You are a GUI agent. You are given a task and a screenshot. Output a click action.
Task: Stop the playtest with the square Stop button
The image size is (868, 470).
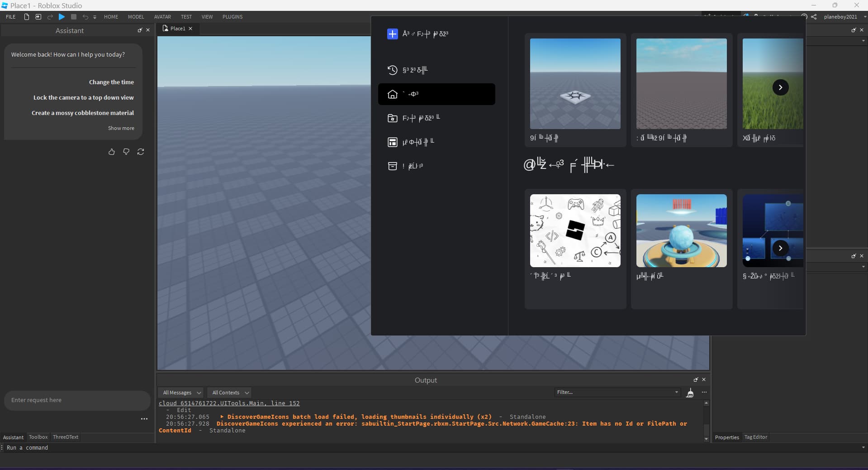[x=74, y=17]
